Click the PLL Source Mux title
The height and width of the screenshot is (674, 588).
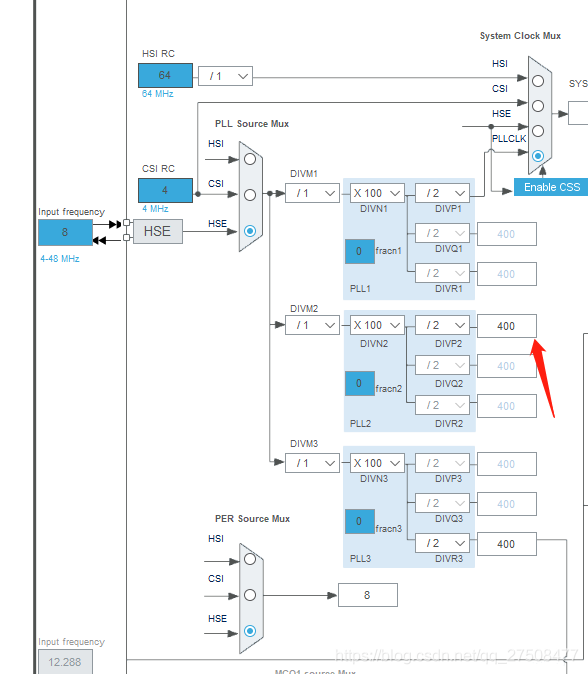[252, 124]
